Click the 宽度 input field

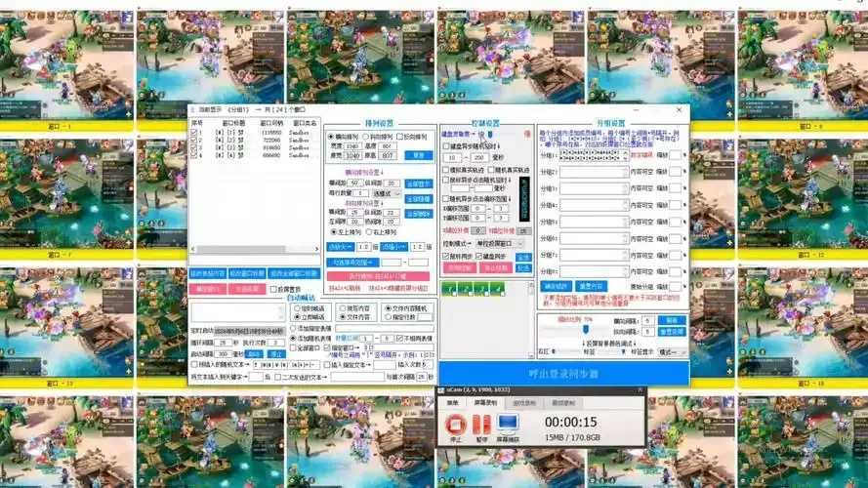coord(352,146)
